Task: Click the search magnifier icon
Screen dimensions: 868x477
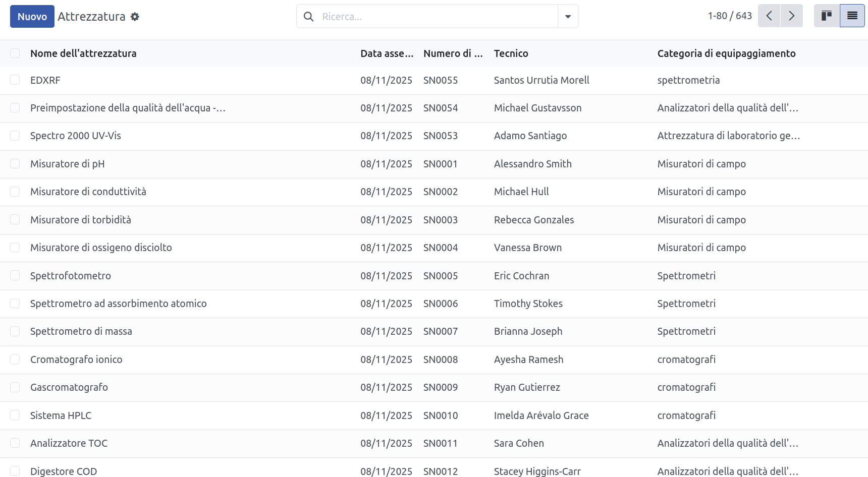Action: (309, 17)
